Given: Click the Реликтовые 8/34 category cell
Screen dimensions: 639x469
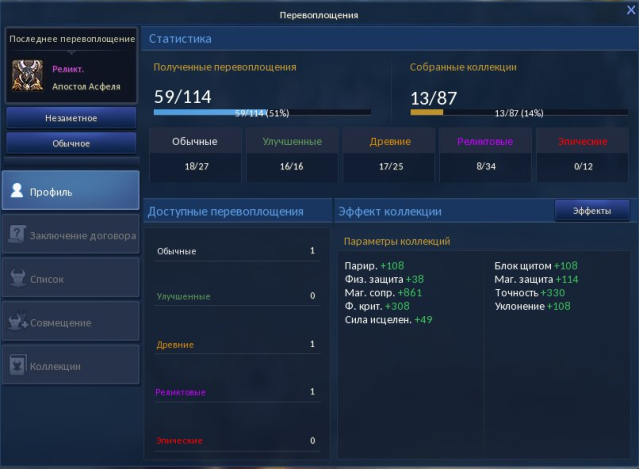Looking at the screenshot, I should click(484, 153).
